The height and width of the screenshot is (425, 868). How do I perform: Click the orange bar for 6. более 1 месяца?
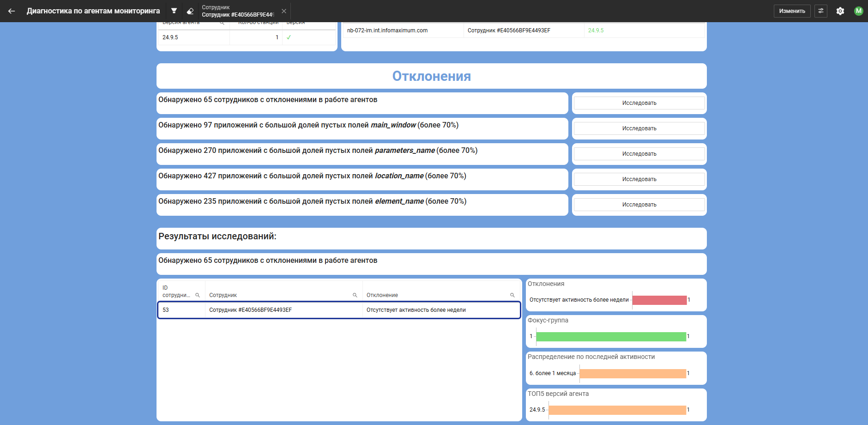pos(633,374)
